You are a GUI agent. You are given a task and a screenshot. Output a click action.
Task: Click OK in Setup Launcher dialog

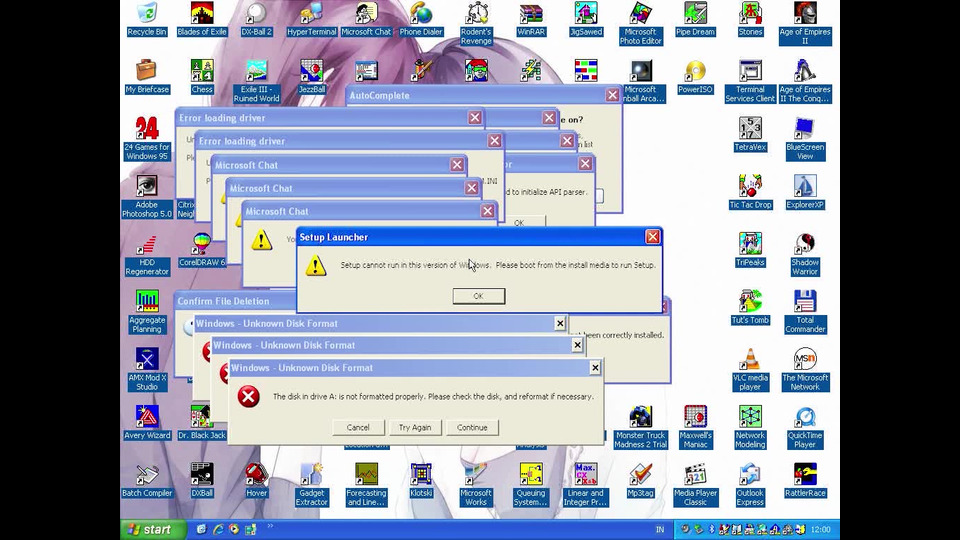479,296
